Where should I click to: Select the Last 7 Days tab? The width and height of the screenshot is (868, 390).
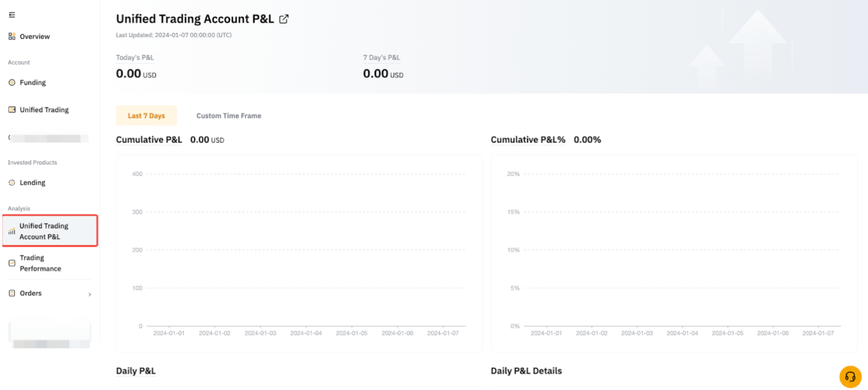click(x=146, y=116)
